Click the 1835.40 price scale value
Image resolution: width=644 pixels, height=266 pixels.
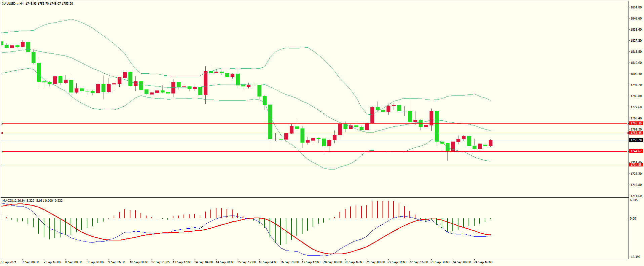(x=636, y=29)
